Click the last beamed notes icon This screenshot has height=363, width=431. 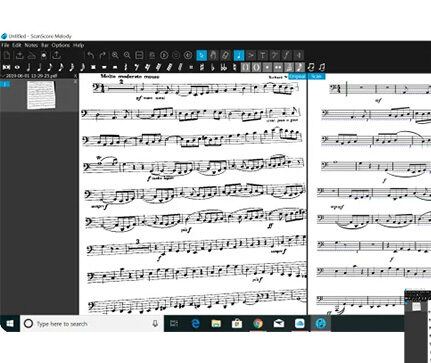coord(322,67)
